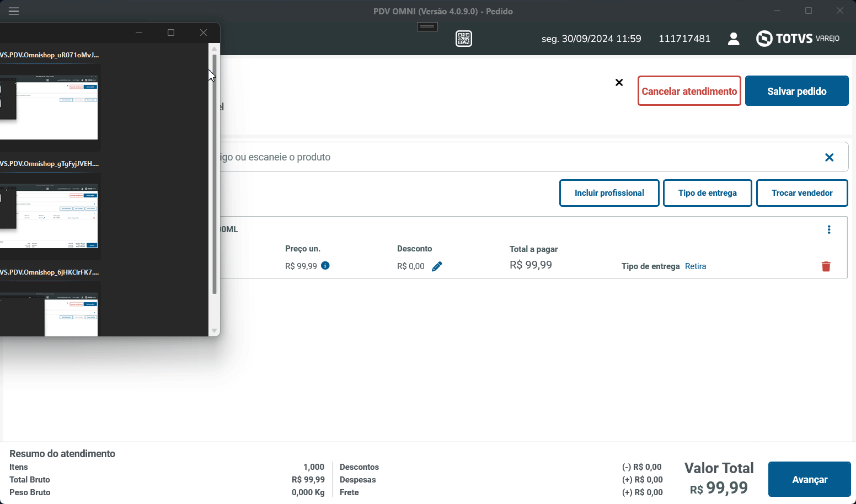The width and height of the screenshot is (856, 504).
Task: Clear the product search field with blue X
Action: 829,158
